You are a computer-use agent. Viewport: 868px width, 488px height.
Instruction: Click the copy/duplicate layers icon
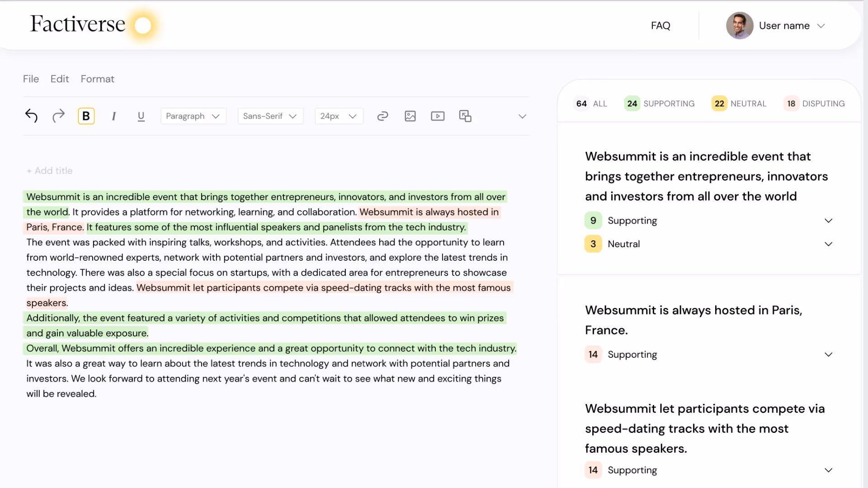pyautogui.click(x=465, y=116)
